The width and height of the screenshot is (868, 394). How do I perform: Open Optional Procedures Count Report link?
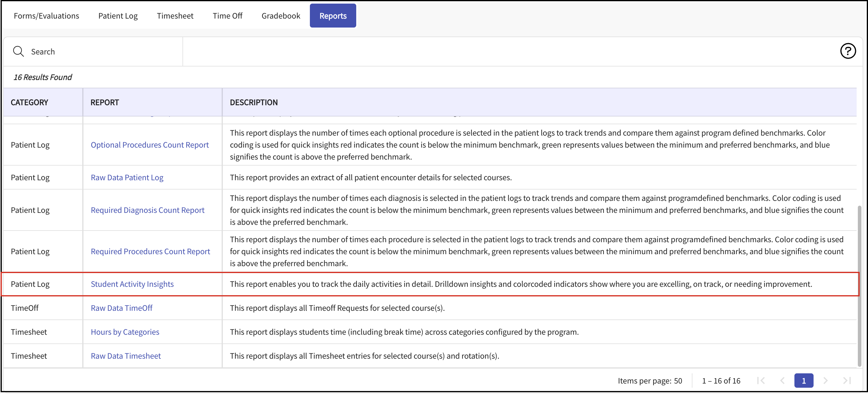point(150,145)
